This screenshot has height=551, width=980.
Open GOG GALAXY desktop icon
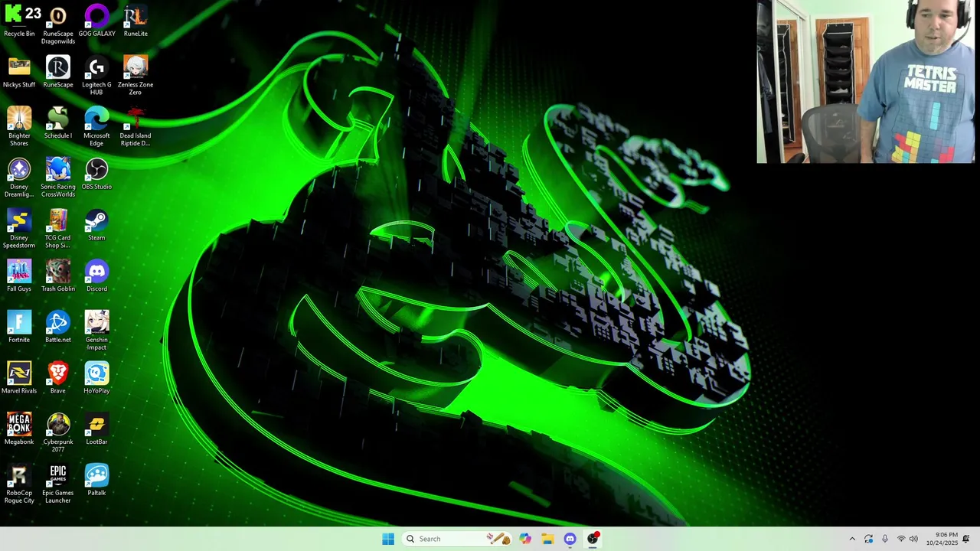96,21
